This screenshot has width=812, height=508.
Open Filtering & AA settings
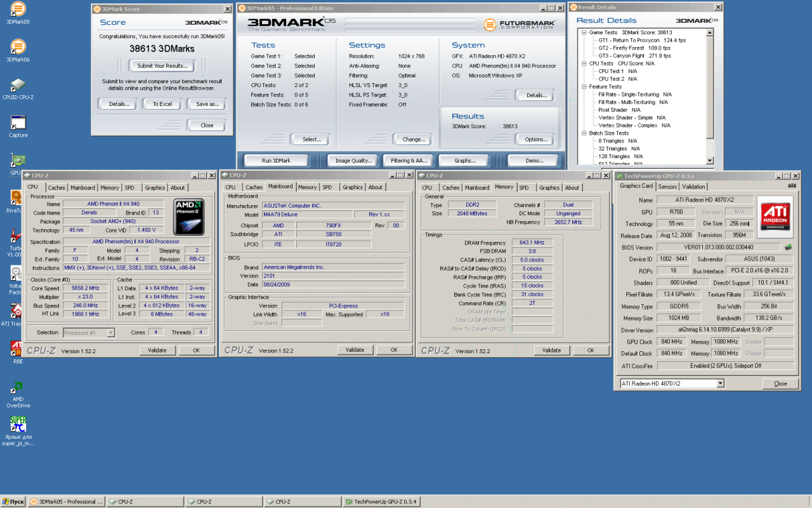pos(409,161)
